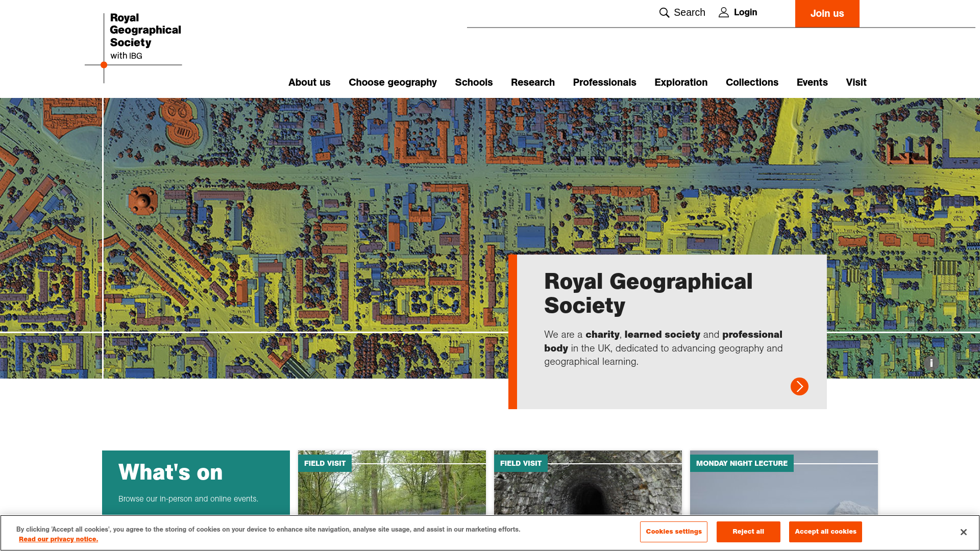Open the Research menu
The height and width of the screenshot is (551, 980).
click(x=532, y=82)
